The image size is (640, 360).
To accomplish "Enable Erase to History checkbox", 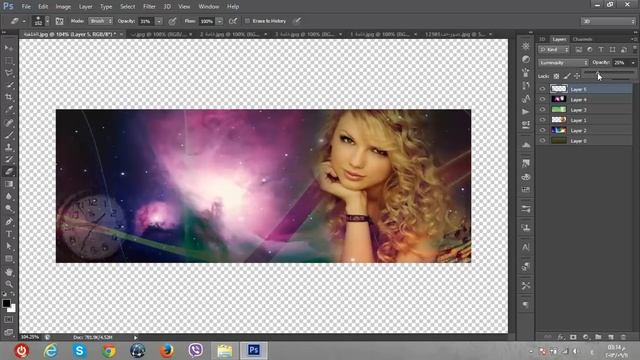I will tap(247, 21).
